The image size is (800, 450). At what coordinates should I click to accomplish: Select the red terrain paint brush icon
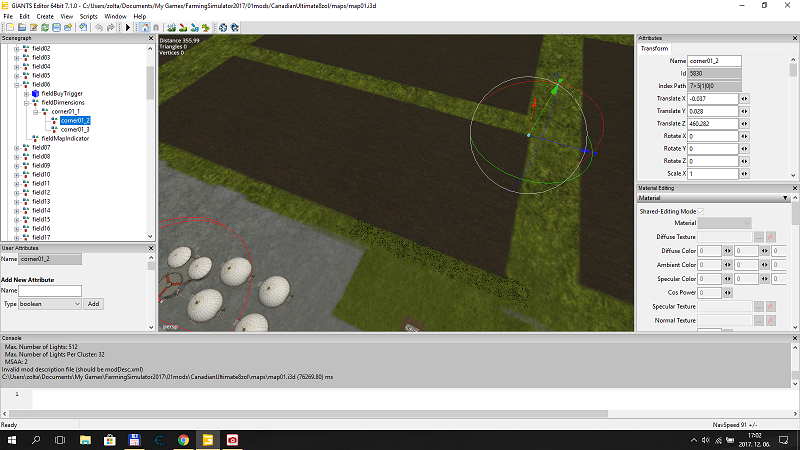click(183, 28)
